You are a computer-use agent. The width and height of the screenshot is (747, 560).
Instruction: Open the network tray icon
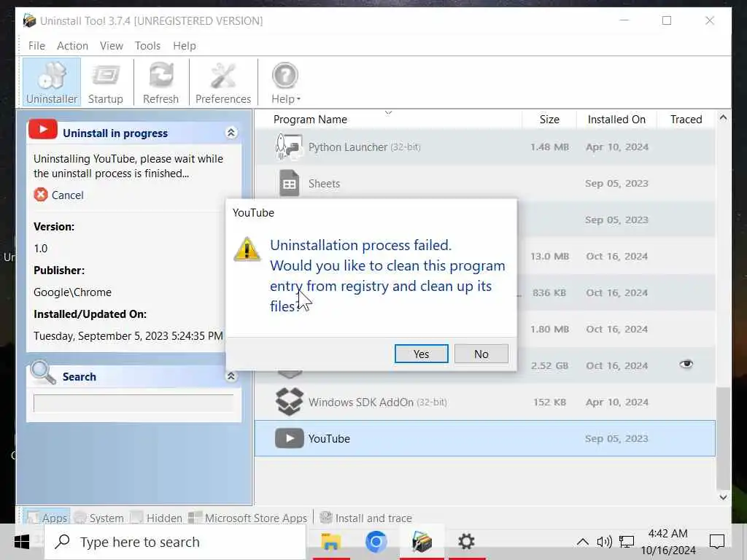coord(627,542)
